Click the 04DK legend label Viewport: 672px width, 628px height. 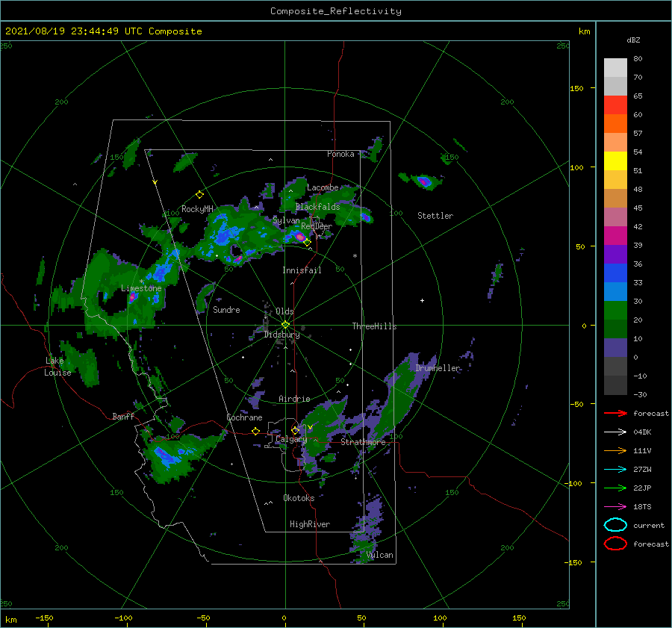coord(642,432)
